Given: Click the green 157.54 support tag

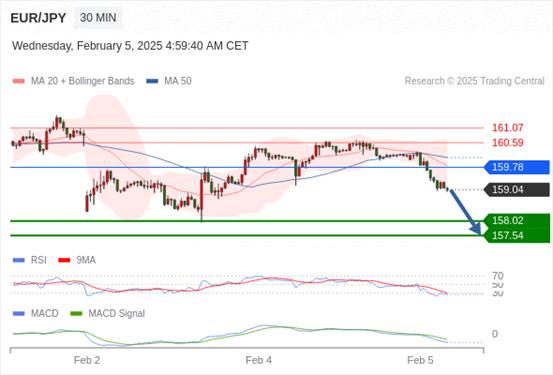Looking at the screenshot, I should tap(517, 236).
